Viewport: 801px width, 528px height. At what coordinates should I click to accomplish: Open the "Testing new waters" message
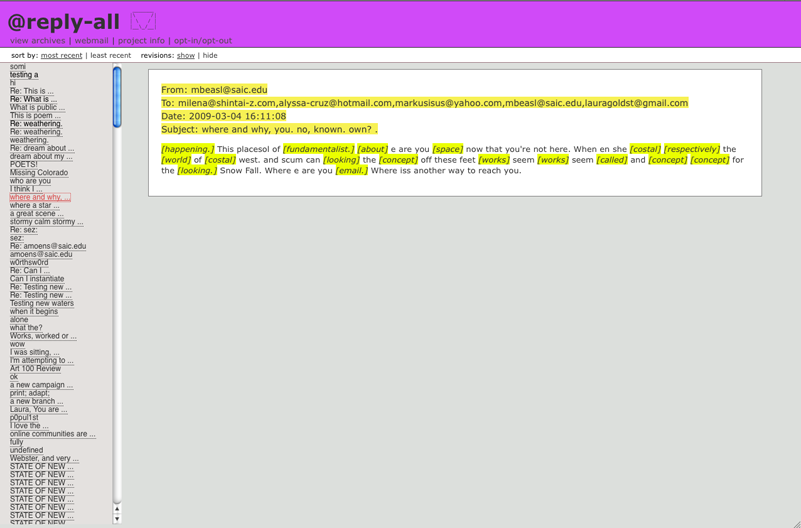point(42,303)
